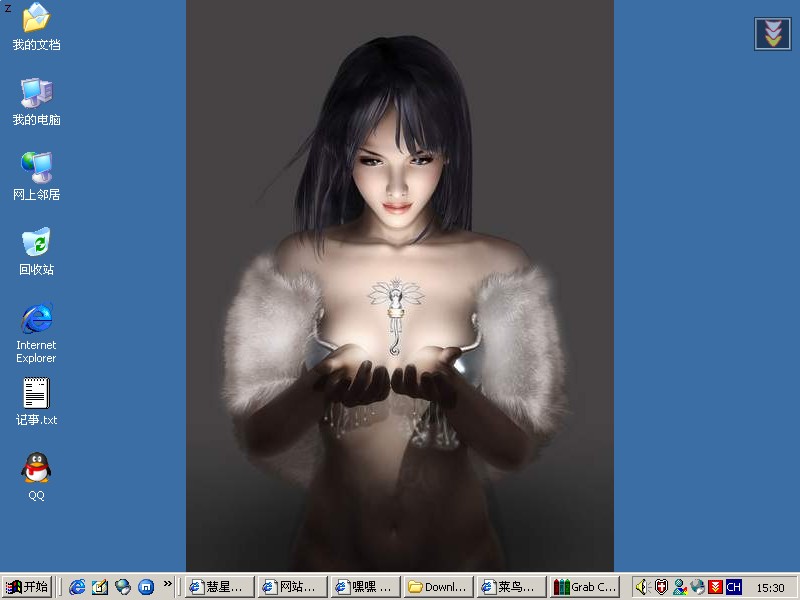This screenshot has height=600, width=800.
Task: Click the 我的文档 icon label text
Action: [x=36, y=45]
